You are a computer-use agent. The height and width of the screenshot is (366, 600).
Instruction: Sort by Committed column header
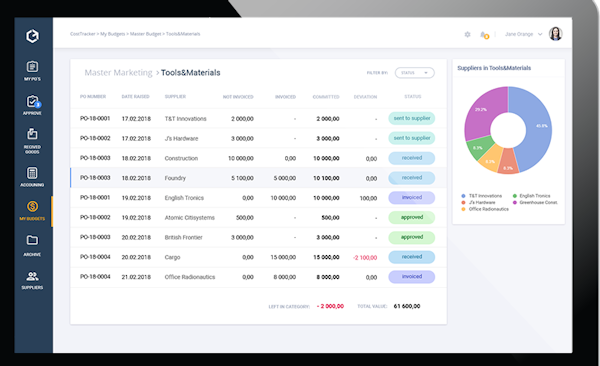326,97
